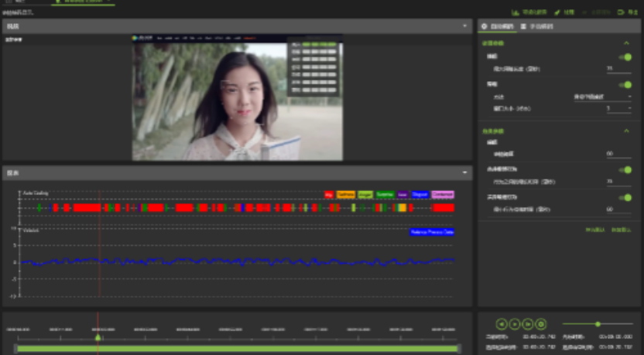644x355 pixels.
Task: Click the red Happy legend label
Action: (x=329, y=195)
